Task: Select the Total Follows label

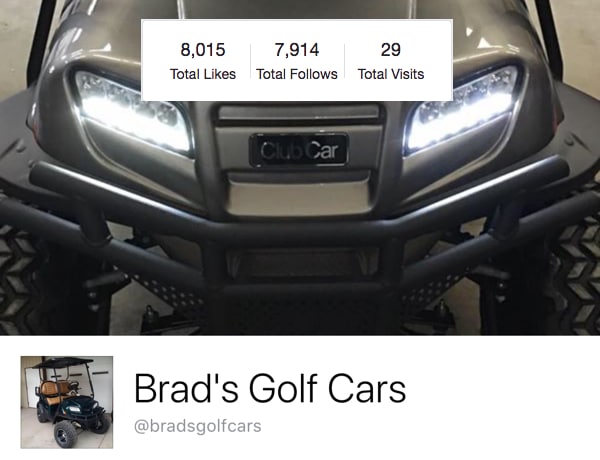Action: 297,74
